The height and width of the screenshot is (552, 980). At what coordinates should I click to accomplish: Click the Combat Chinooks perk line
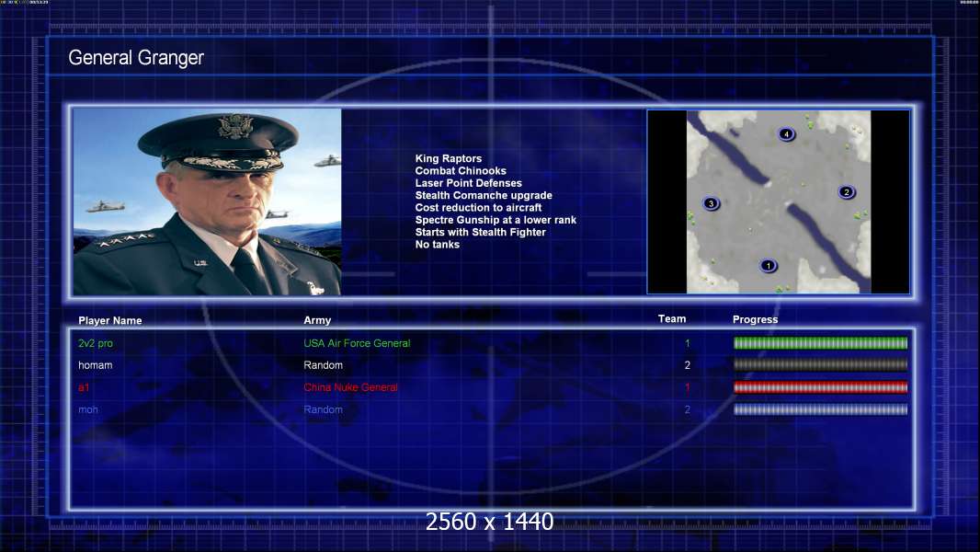[x=461, y=171]
